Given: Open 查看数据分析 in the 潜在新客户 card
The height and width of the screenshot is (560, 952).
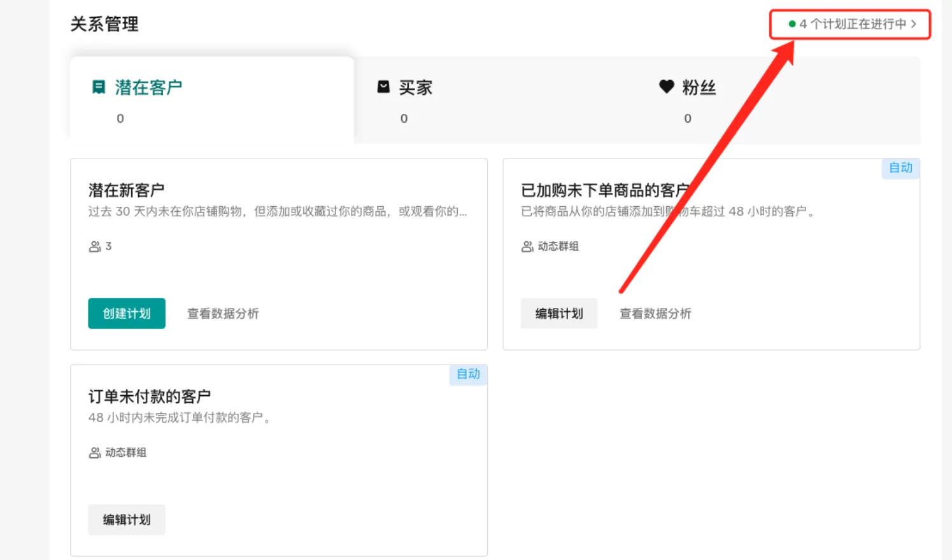Looking at the screenshot, I should (x=223, y=313).
